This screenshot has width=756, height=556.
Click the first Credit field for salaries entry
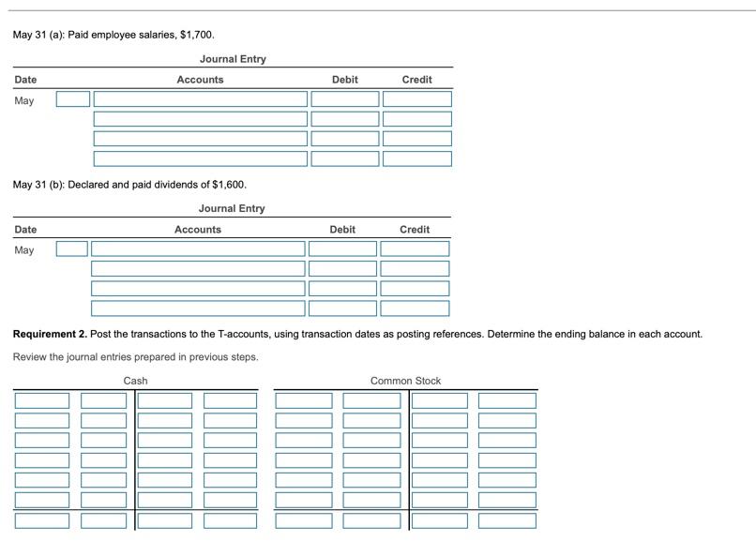(416, 98)
